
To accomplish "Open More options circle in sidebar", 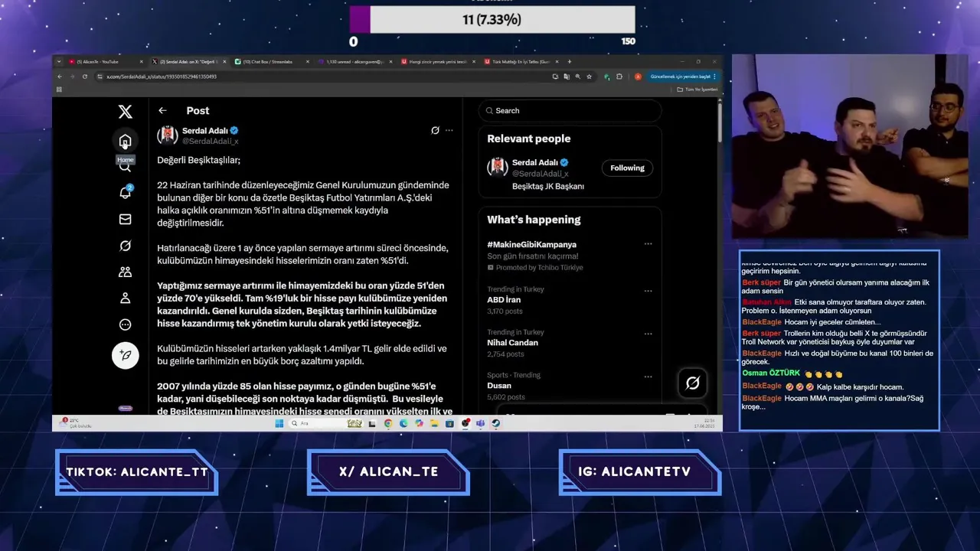I will [x=125, y=324].
